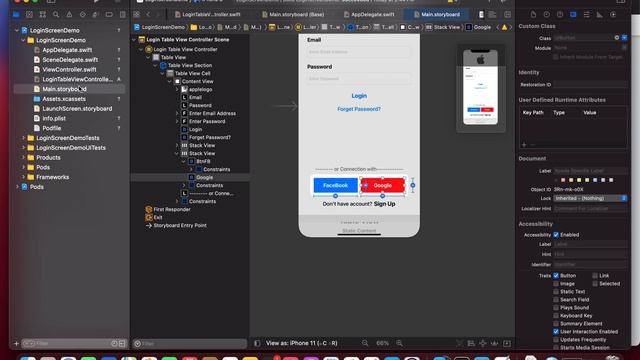Click Sign Up on the canvas
This screenshot has width=640, height=360.
(384, 204)
